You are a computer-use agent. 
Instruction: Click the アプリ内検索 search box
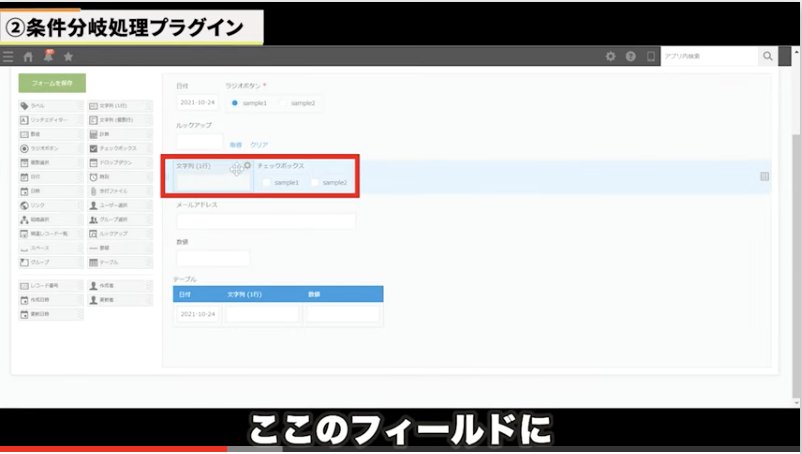[x=709, y=57]
